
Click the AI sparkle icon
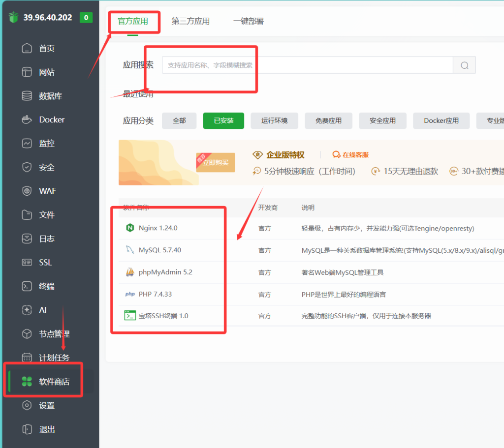27,310
